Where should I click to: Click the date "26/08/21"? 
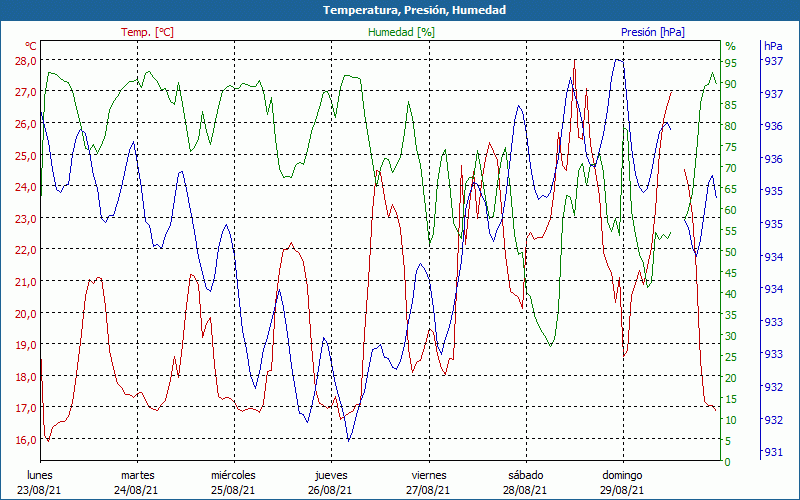tap(330, 491)
